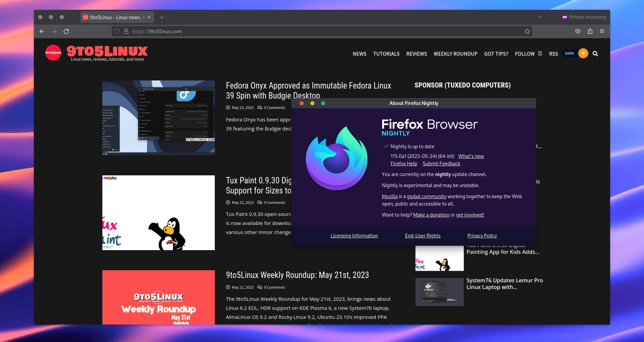Click the What's new link

(x=471, y=156)
